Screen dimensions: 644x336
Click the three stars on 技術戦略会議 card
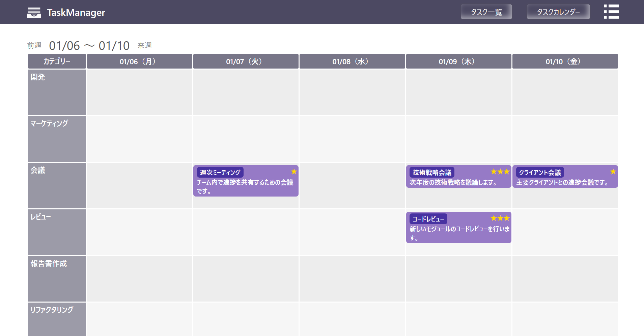click(500, 172)
